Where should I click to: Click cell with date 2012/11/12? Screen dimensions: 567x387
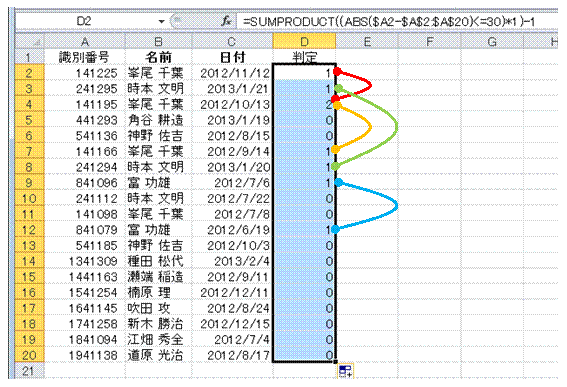point(232,73)
